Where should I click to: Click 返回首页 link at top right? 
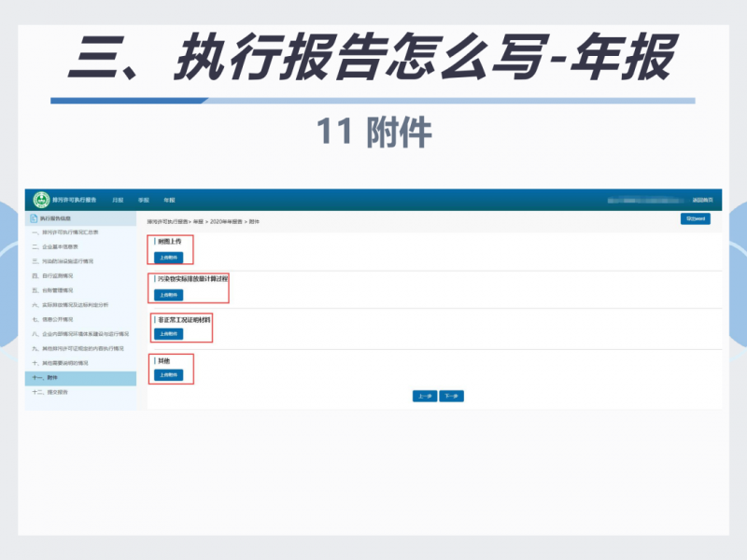[703, 200]
